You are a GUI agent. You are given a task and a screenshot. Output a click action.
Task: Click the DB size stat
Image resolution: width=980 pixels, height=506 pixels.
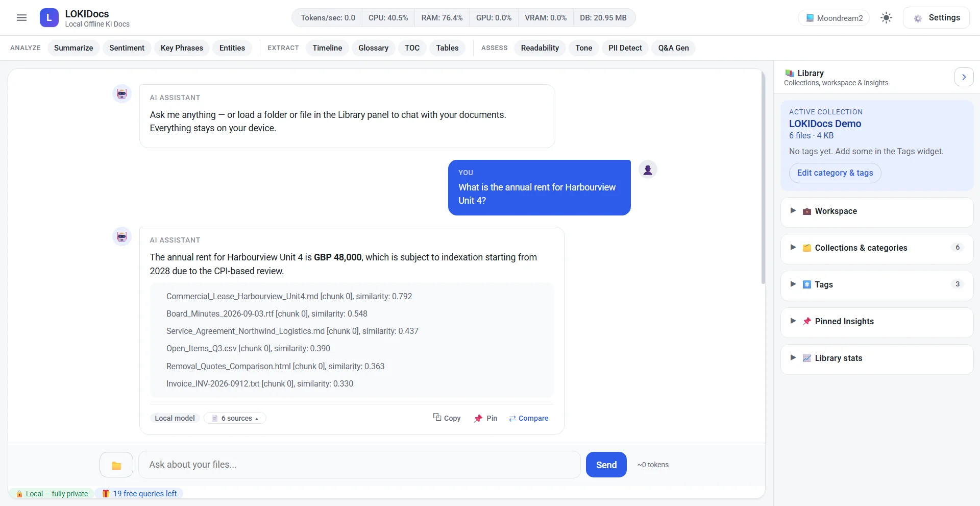click(603, 18)
